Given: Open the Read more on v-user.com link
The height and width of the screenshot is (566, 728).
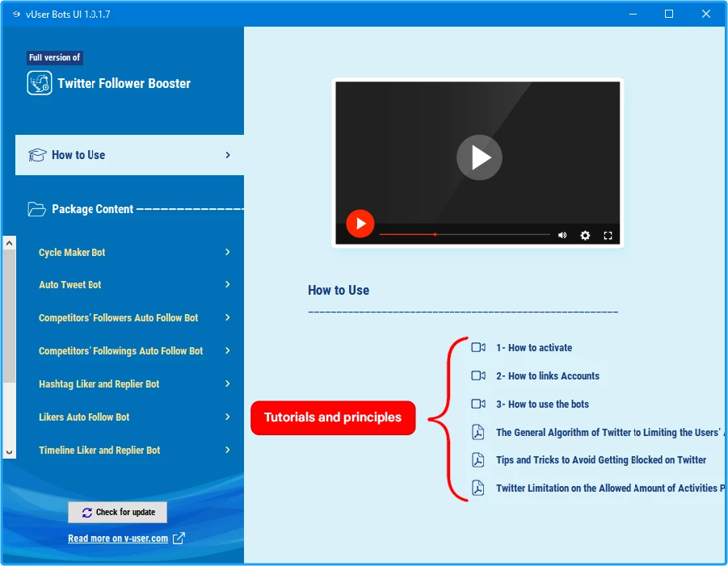Looking at the screenshot, I should (x=118, y=539).
